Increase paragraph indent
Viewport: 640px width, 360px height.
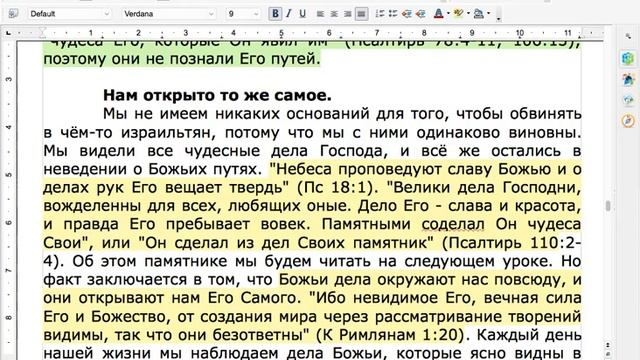[420, 14]
